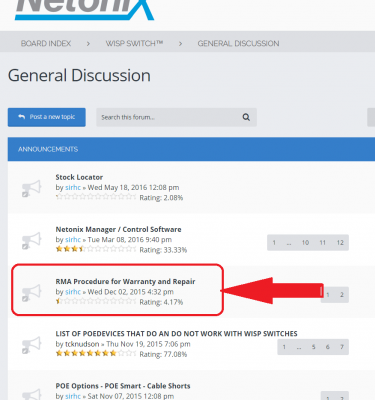Viewport: 375px width, 400px height.
Task: Click the ANNOUNCEMENTS header bar
Action: tap(191, 149)
